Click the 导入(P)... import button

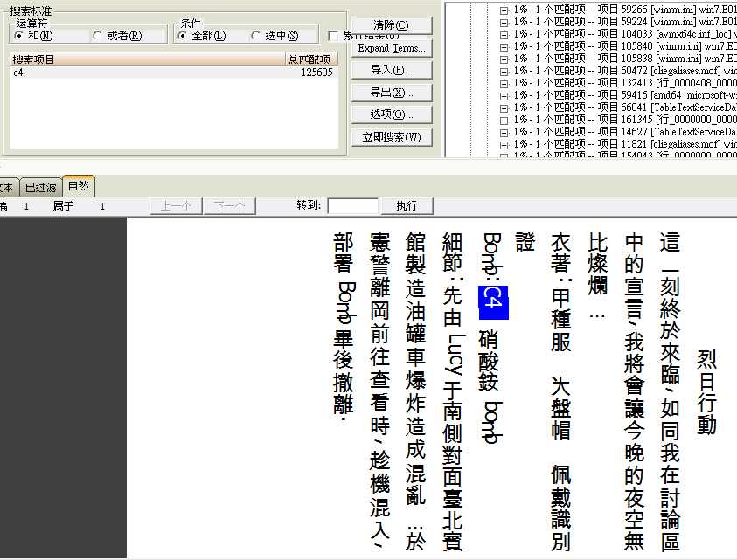pos(391,70)
